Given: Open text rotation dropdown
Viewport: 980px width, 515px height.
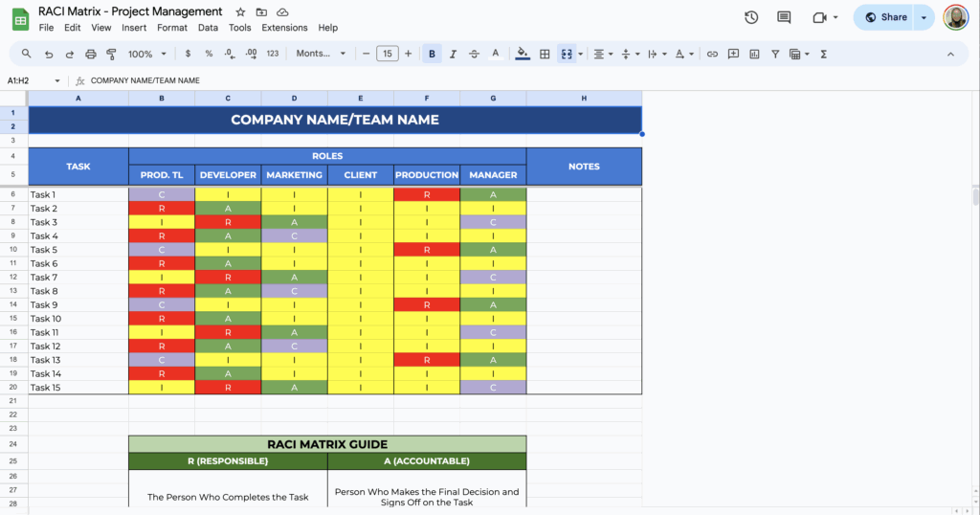Looking at the screenshot, I should (684, 55).
